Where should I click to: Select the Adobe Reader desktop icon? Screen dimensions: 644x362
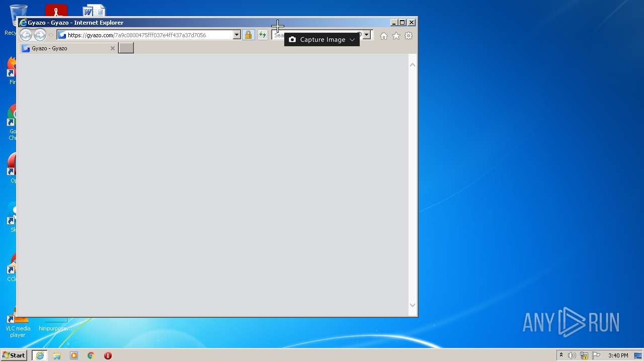coord(56,10)
